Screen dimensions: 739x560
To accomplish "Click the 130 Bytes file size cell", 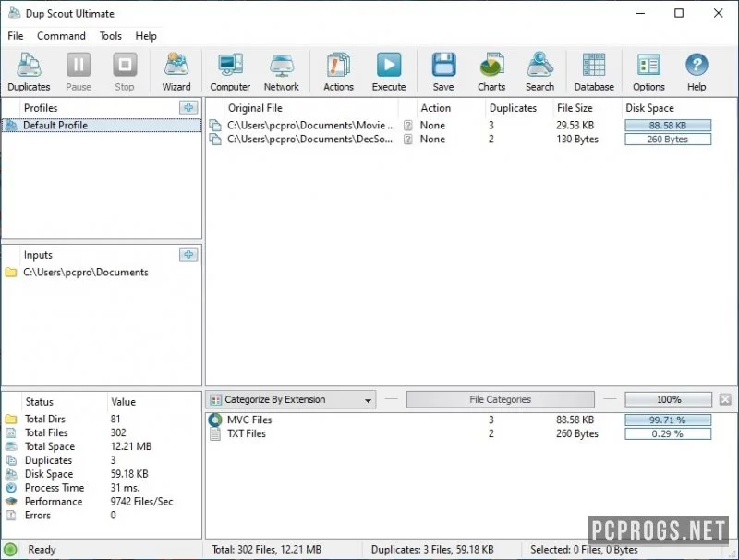I will pyautogui.click(x=577, y=139).
